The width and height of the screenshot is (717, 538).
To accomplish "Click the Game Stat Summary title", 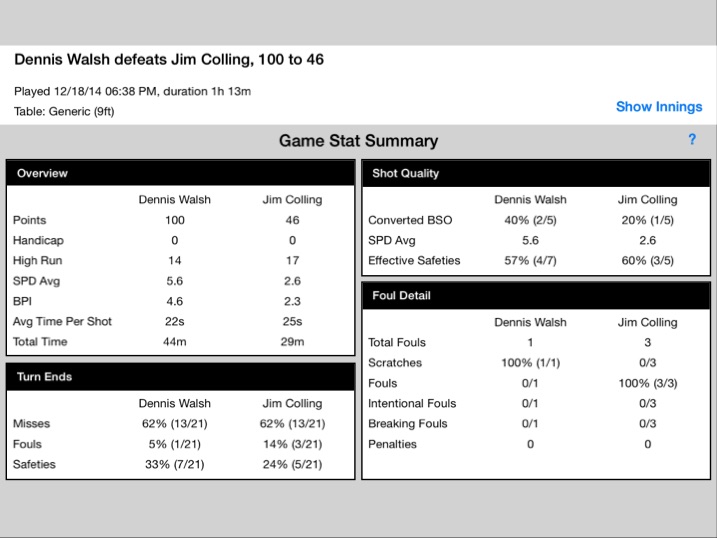I will point(358,141).
